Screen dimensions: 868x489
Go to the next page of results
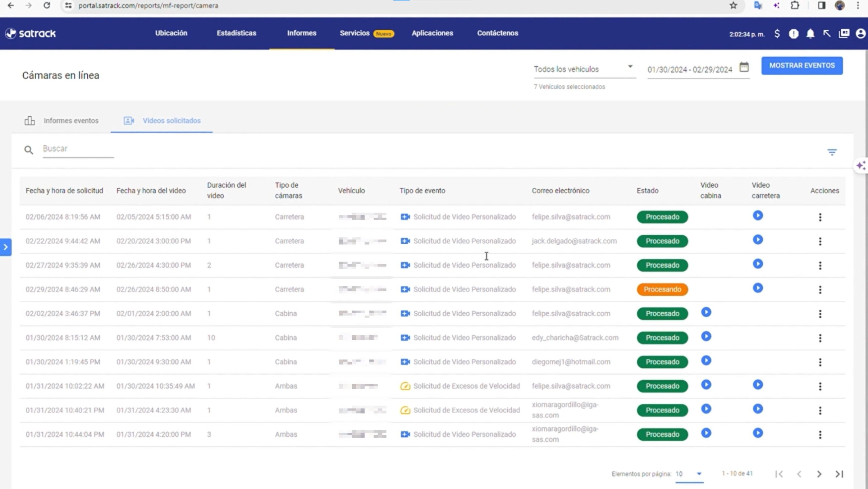pyautogui.click(x=819, y=474)
